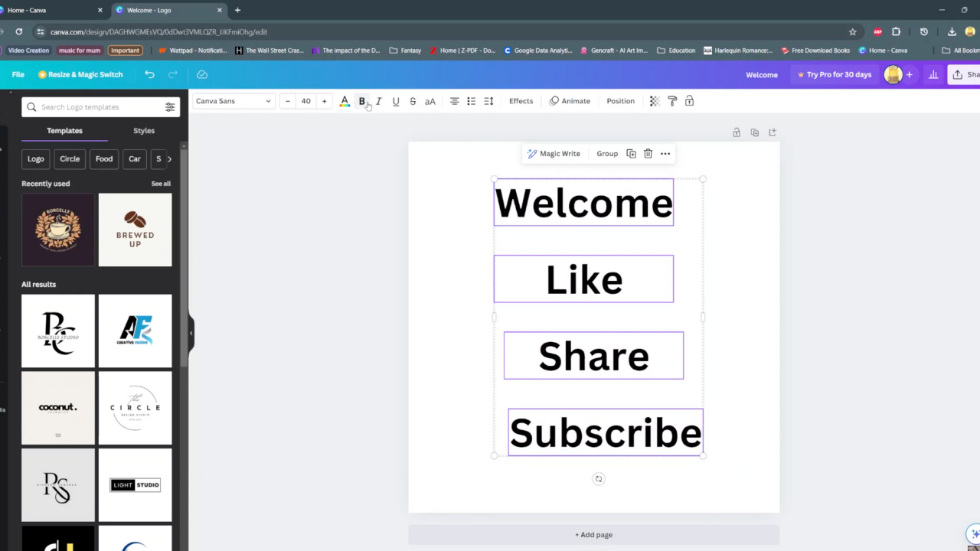This screenshot has width=980, height=551.
Task: Toggle Strikethrough formatting
Action: (413, 101)
